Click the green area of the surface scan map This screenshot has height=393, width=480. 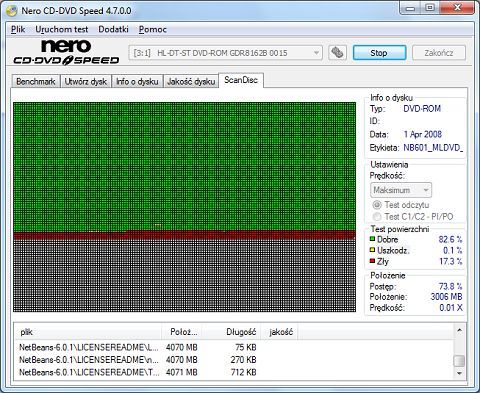(184, 166)
